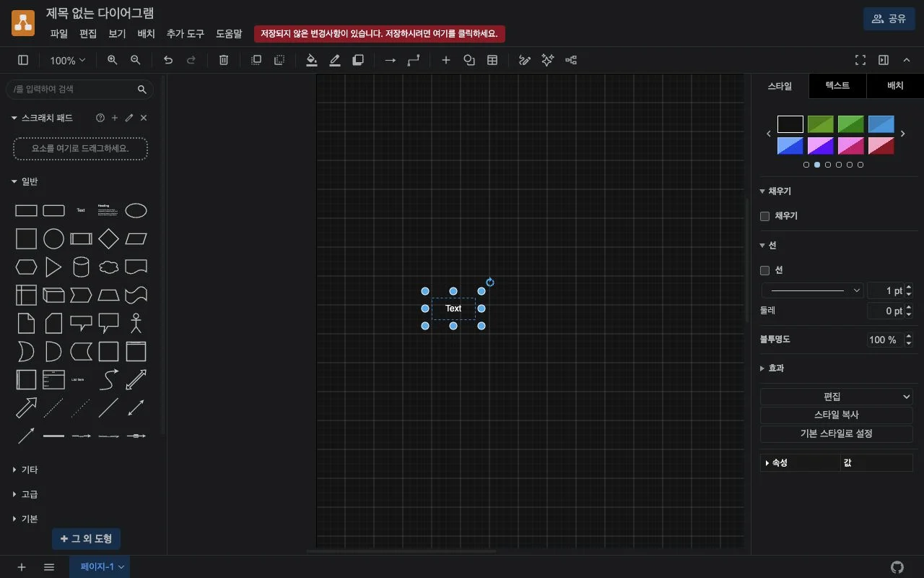Pick the purple gradient style swatch
This screenshot has width=924, height=578.
821,146
